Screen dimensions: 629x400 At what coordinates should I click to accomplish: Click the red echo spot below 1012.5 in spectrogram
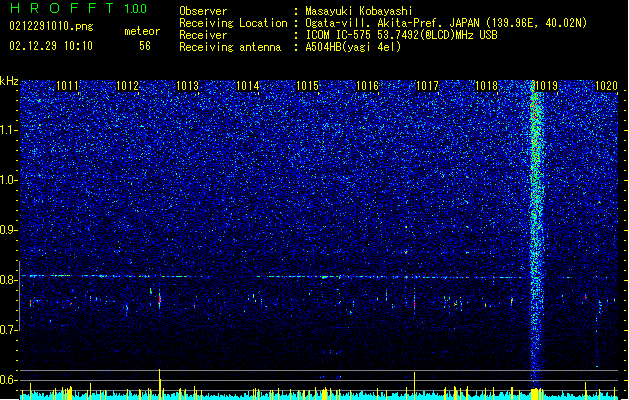pos(160,299)
